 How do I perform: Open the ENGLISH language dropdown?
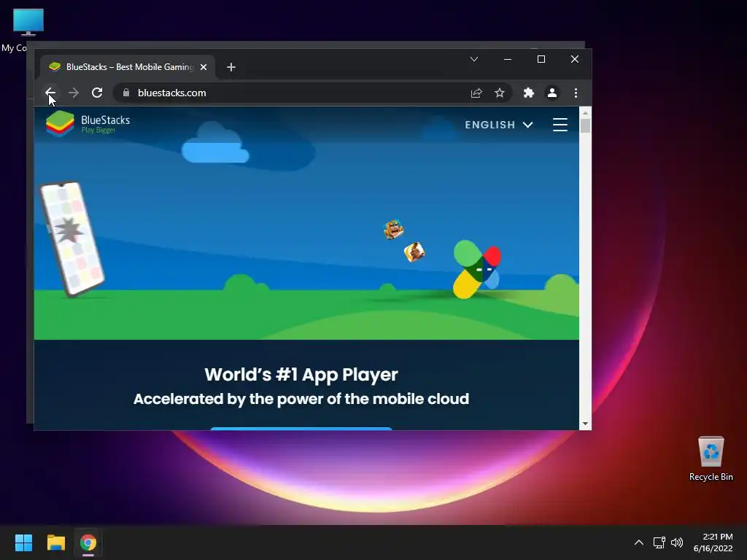pyautogui.click(x=499, y=125)
